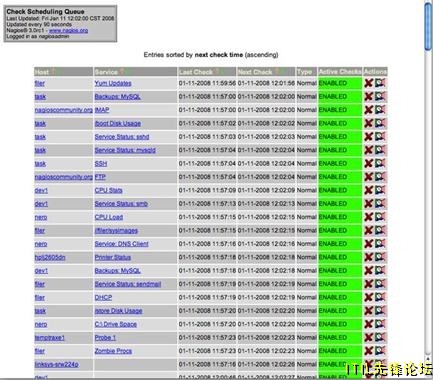433x380 pixels.
Task: Reschedule the task Backups: MySQL check
Action: pos(380,97)
